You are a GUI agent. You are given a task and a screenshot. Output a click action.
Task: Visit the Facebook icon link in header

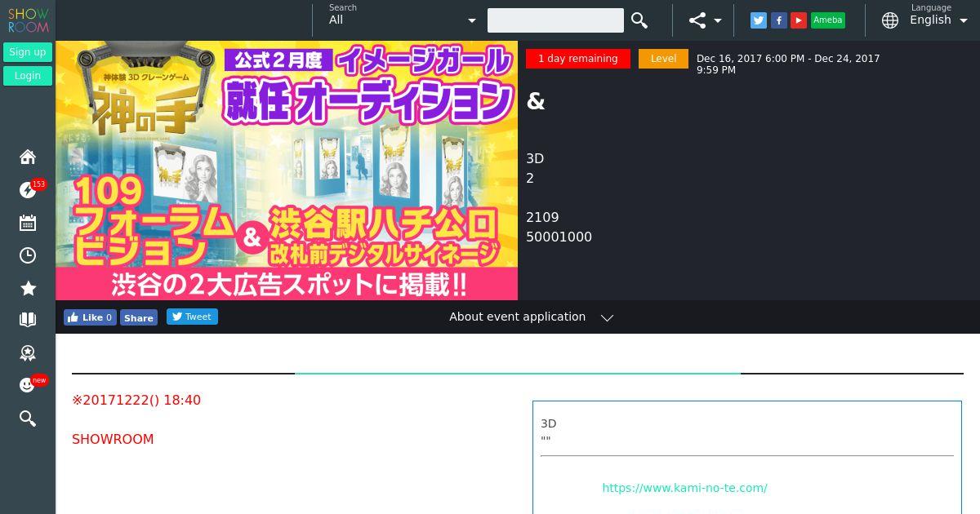click(x=779, y=20)
